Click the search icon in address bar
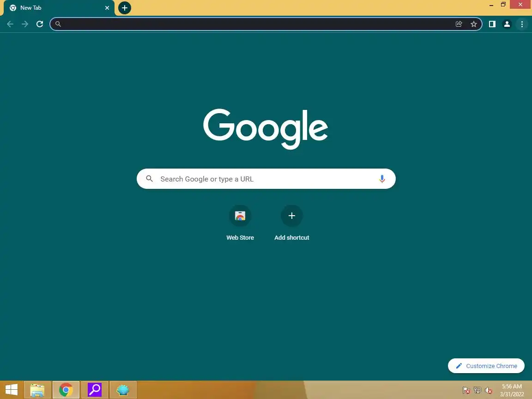Screen dimensions: 532x399 (58, 24)
